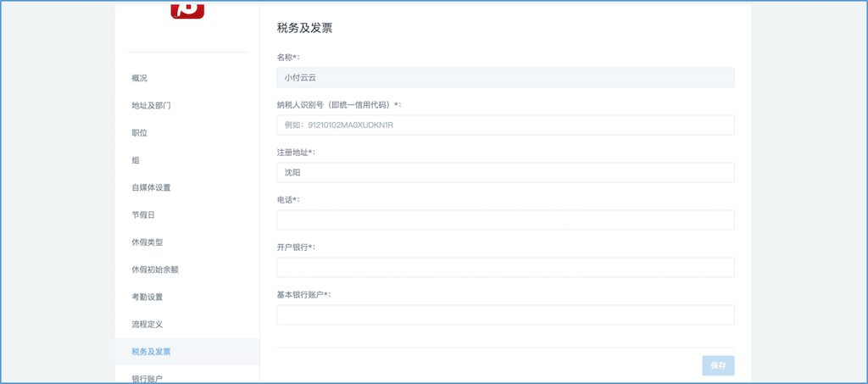Image resolution: width=868 pixels, height=384 pixels.
Task: Open 银行账户 at the sidebar bottom
Action: click(x=147, y=378)
